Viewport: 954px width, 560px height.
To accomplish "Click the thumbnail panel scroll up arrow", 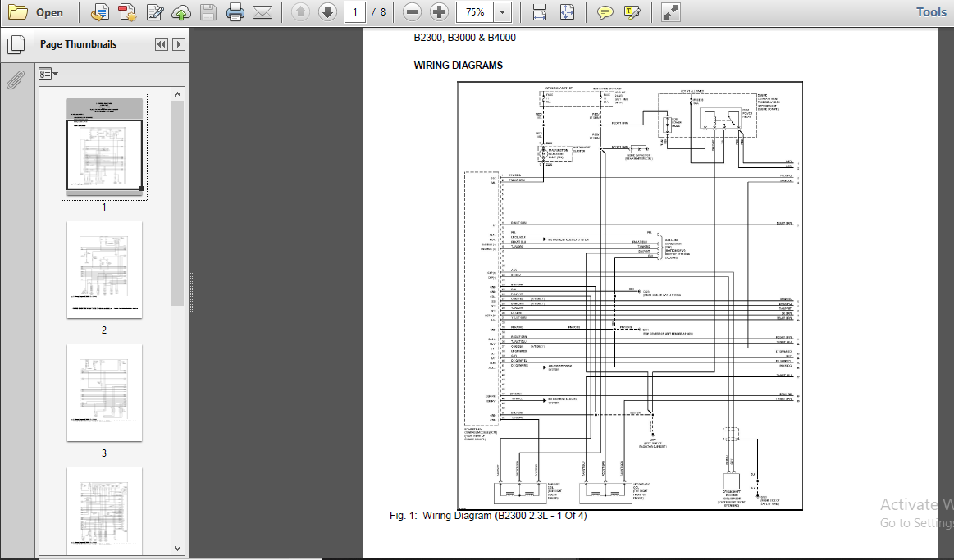I will pos(178,94).
